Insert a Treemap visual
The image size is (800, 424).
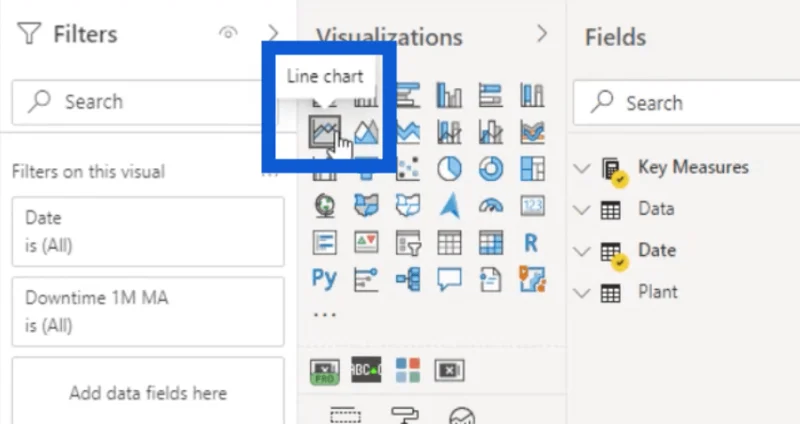pos(532,169)
